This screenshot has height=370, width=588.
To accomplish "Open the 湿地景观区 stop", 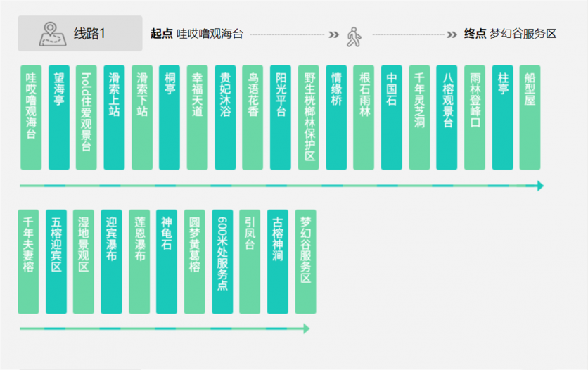I will 83,262.
